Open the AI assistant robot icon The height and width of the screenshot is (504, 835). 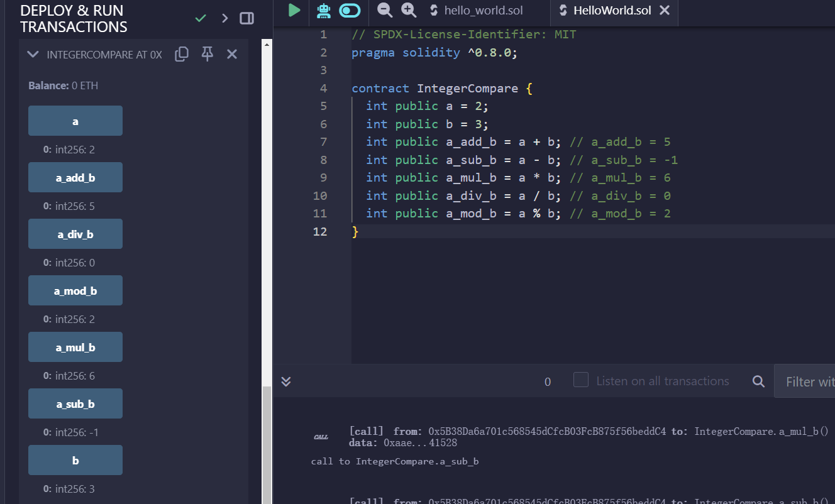(x=324, y=10)
